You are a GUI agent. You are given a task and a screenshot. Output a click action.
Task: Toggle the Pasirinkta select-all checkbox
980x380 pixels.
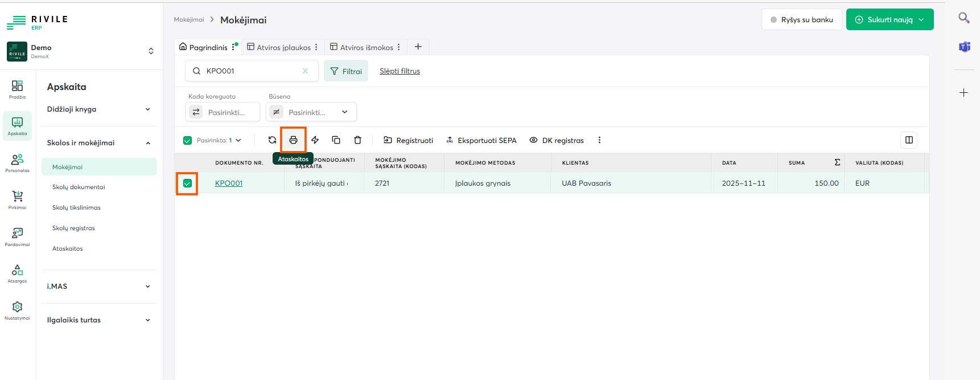click(x=188, y=140)
